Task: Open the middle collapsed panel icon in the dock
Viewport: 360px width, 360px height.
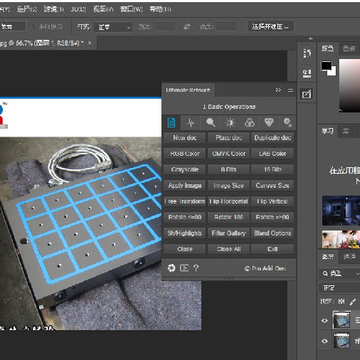Action: click(307, 73)
